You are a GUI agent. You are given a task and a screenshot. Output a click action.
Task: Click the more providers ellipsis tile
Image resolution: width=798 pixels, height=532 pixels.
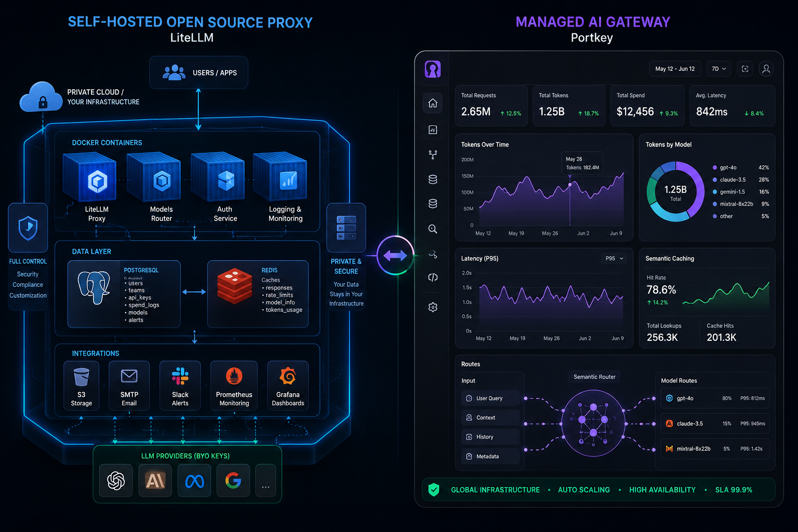coord(265,481)
